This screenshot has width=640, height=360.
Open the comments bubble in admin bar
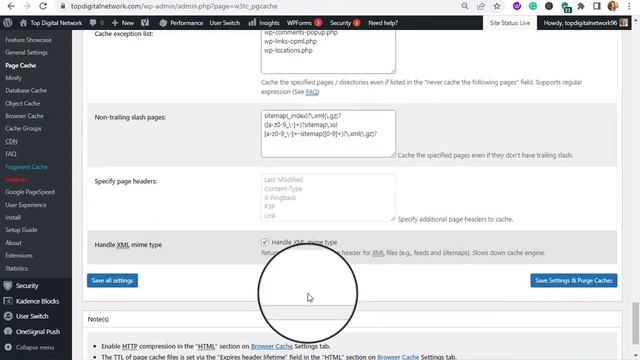pyautogui.click(x=96, y=23)
